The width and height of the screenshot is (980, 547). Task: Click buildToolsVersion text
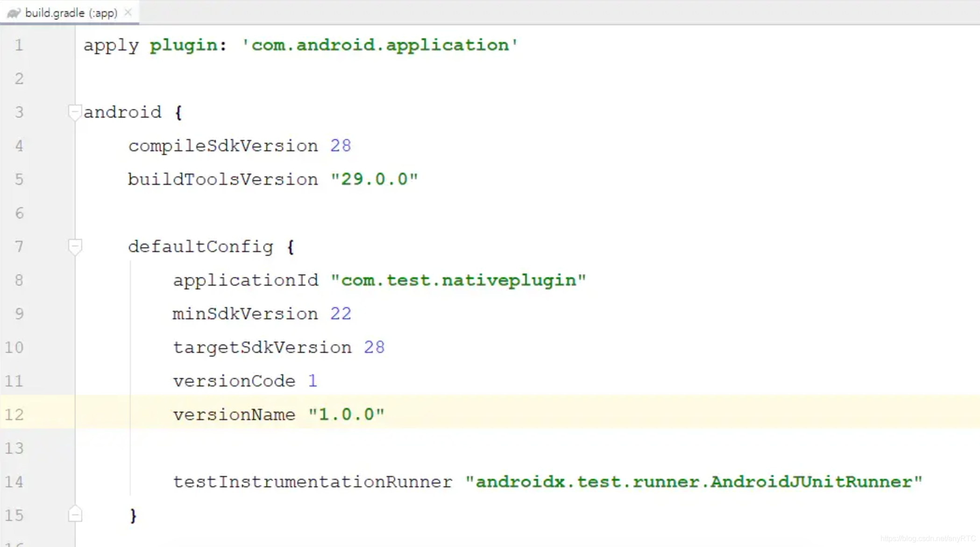pos(223,180)
